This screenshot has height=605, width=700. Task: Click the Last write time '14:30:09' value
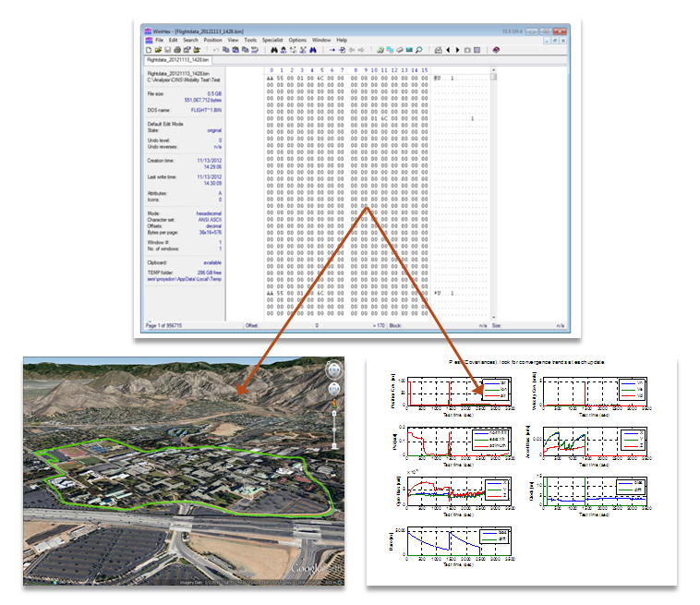(213, 183)
